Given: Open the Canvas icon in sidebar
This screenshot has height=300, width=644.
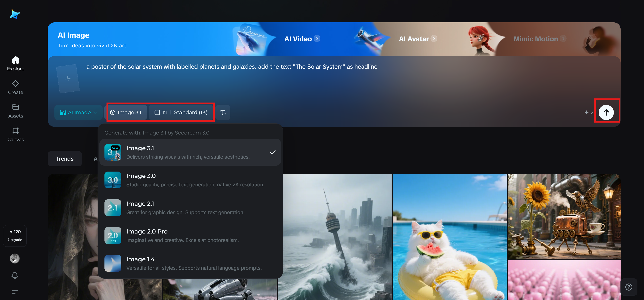Looking at the screenshot, I should [16, 131].
